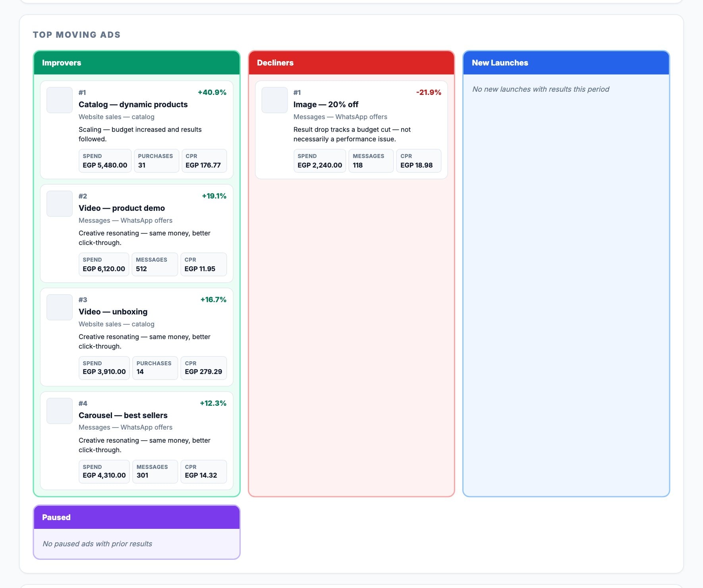Click the +16.7% change value
This screenshot has width=703, height=588.
coord(213,300)
